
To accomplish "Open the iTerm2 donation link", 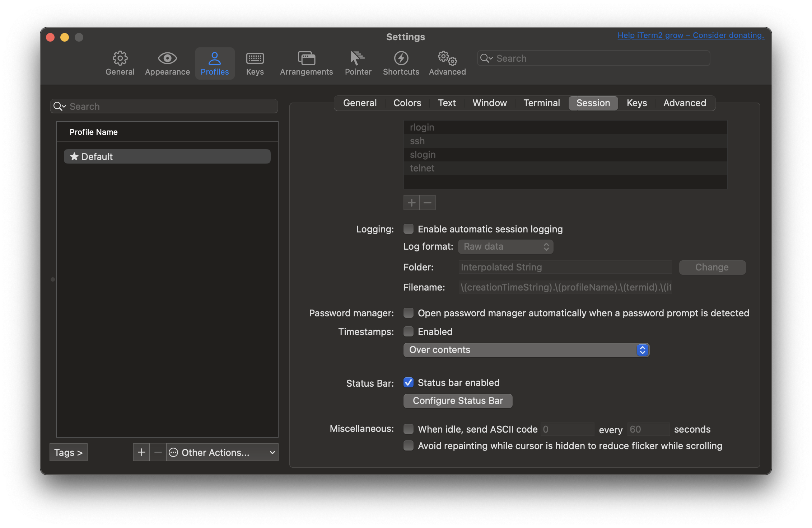I will pos(691,35).
